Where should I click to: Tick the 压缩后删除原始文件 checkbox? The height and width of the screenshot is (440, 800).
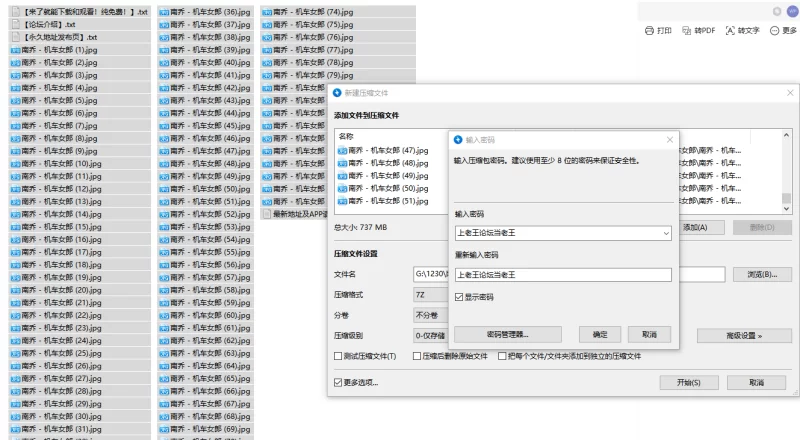click(417, 356)
